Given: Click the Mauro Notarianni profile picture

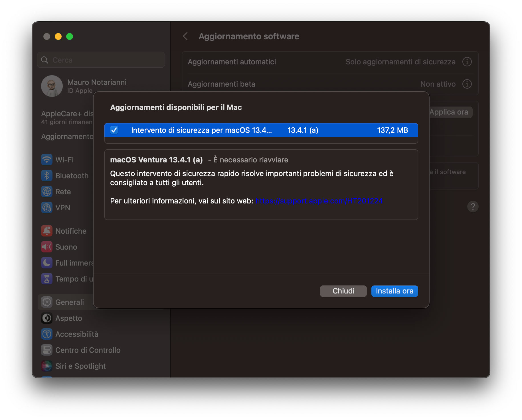Looking at the screenshot, I should [x=52, y=86].
